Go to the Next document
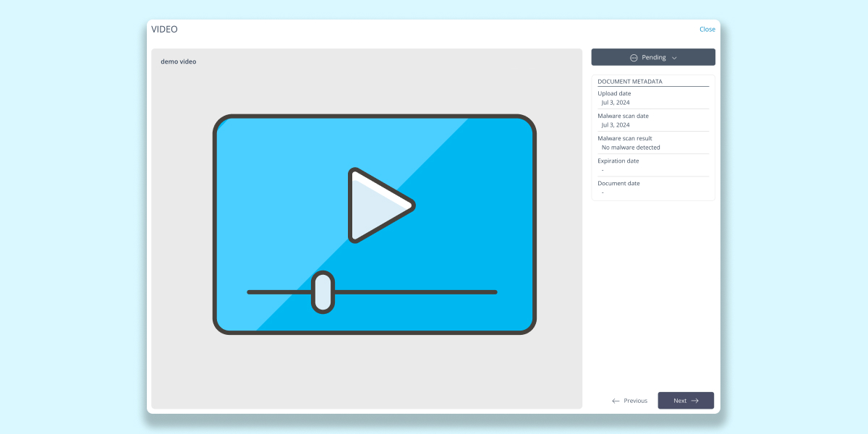 click(685, 401)
